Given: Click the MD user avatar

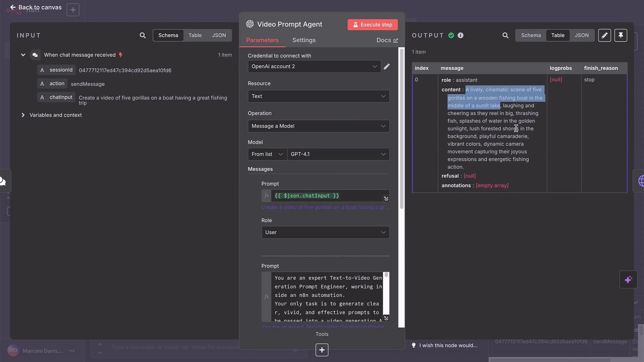Looking at the screenshot, I should pyautogui.click(x=13, y=351).
